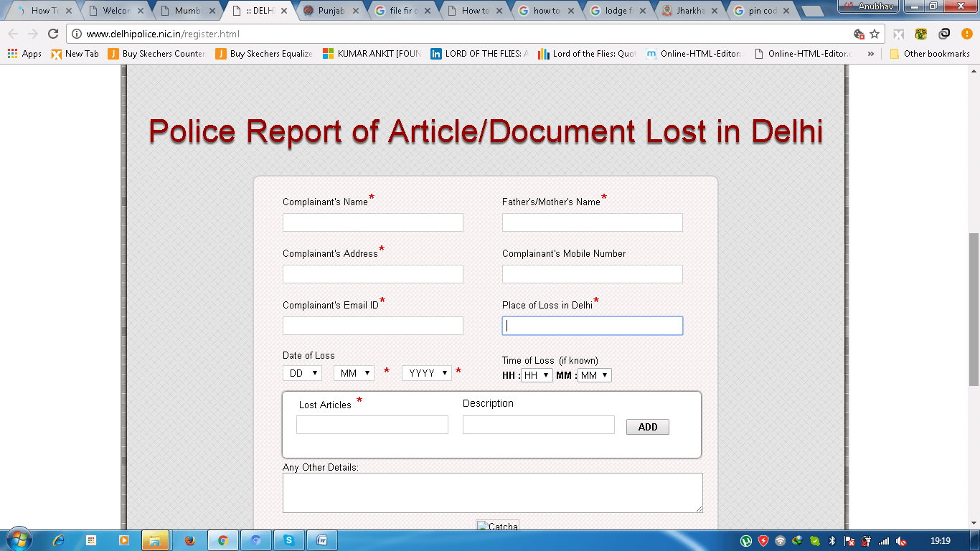This screenshot has height=551, width=980.
Task: Switch to the Punjab browser tab
Action: pyautogui.click(x=331, y=11)
